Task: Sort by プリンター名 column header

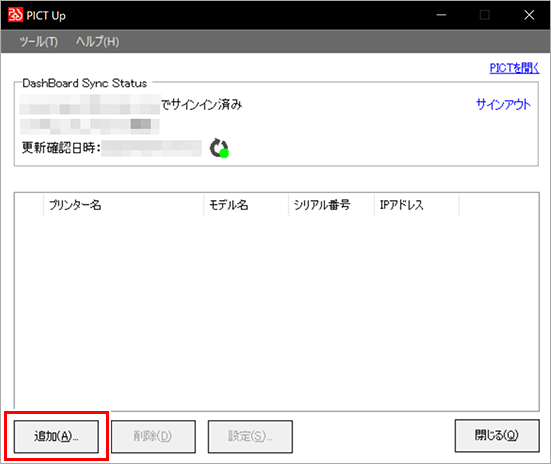Action: click(124, 205)
